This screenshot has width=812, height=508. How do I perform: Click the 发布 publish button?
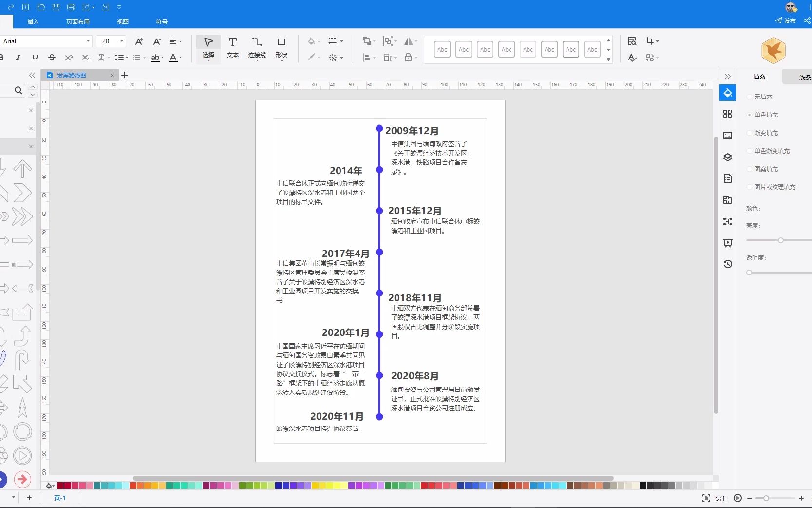[x=786, y=20]
